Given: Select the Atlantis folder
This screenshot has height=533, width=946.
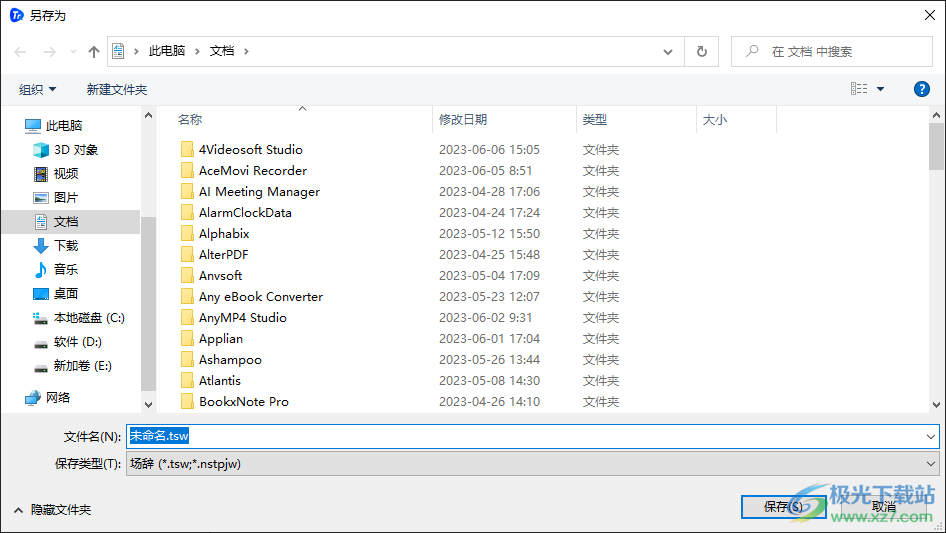Looking at the screenshot, I should click(x=211, y=380).
